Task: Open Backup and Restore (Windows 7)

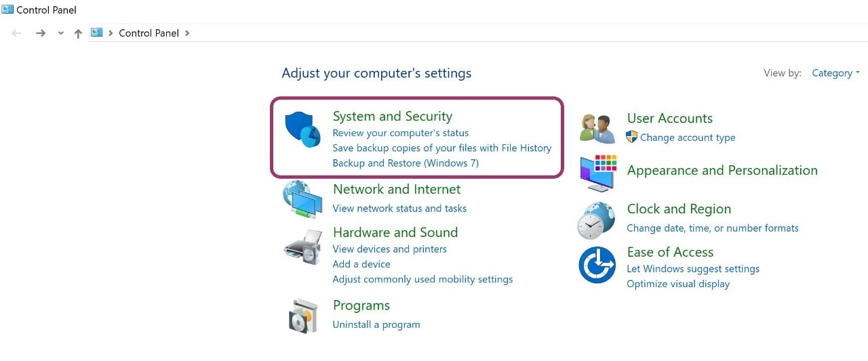Action: click(x=406, y=163)
